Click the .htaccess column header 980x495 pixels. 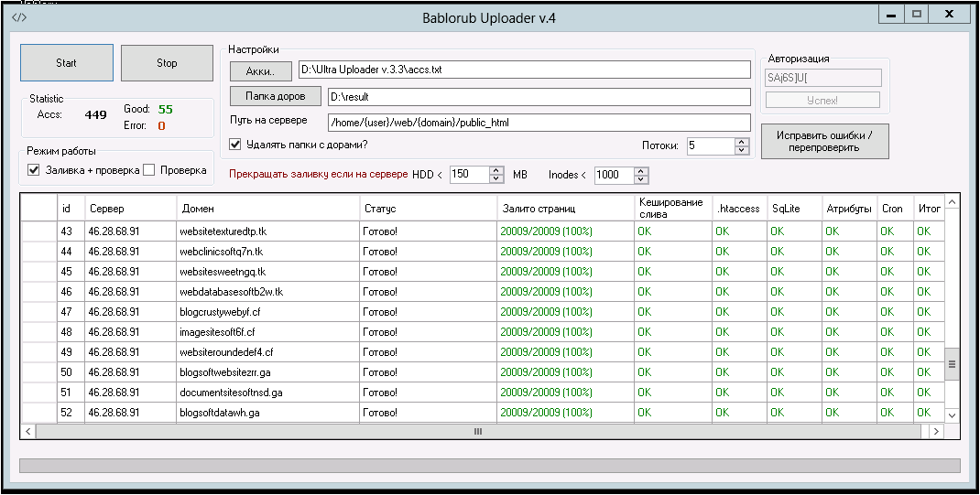pos(739,209)
